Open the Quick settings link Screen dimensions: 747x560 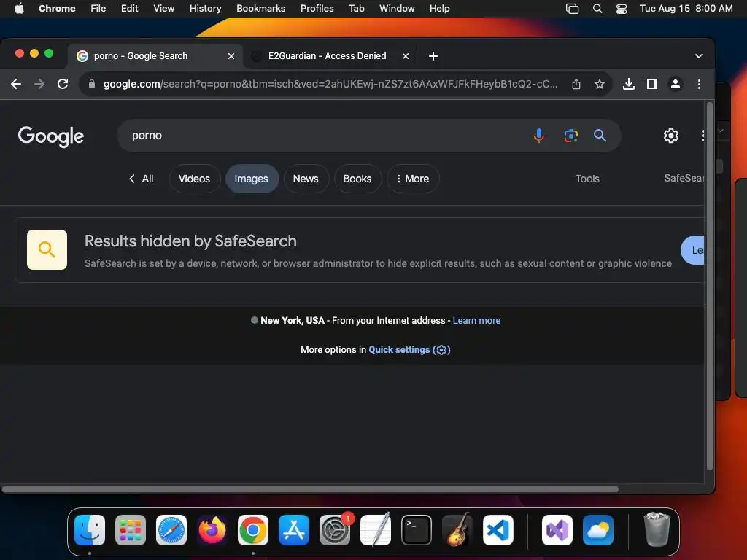click(409, 349)
